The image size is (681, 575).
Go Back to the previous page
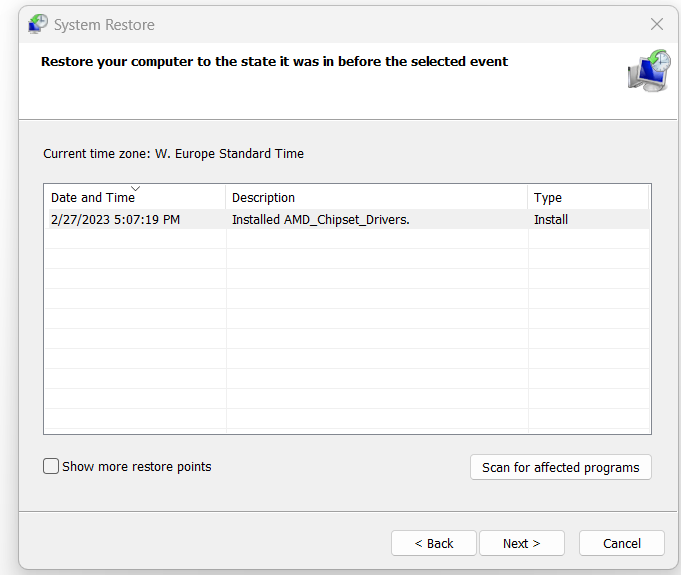pos(434,543)
